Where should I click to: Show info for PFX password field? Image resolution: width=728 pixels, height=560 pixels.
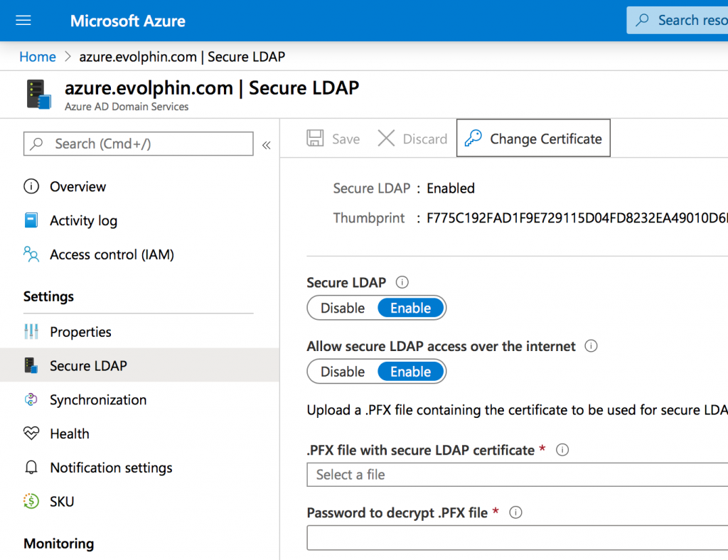coord(516,512)
